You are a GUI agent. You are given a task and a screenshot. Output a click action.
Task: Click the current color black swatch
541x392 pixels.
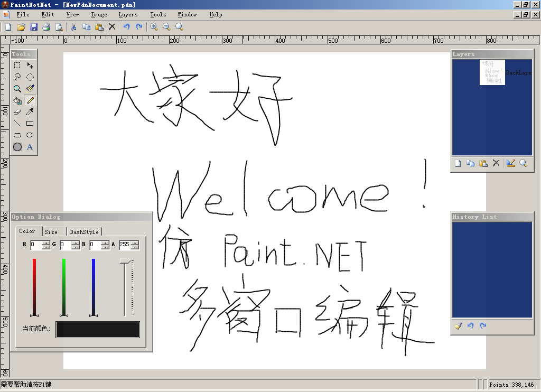pos(98,330)
